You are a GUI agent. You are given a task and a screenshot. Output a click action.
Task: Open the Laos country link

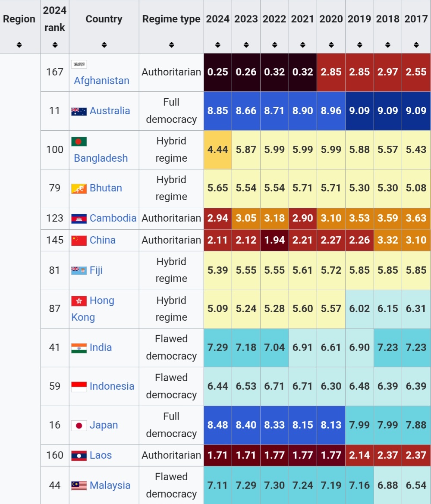coord(101,455)
